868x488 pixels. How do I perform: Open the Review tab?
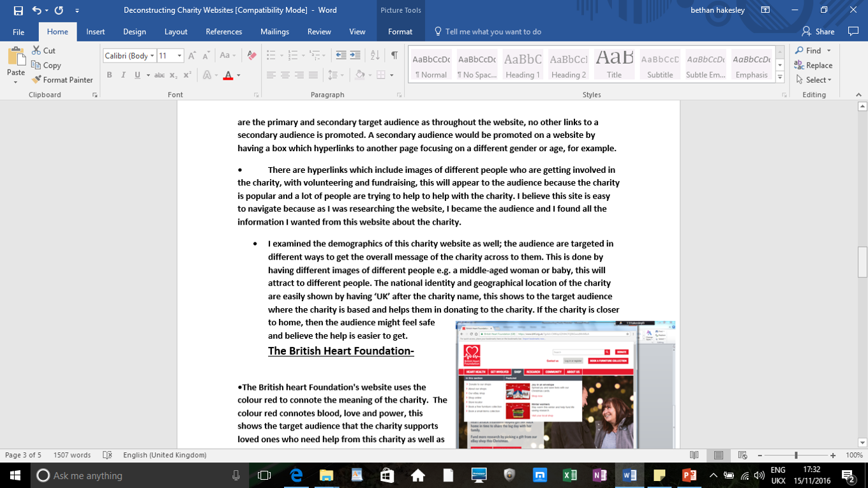(x=319, y=31)
